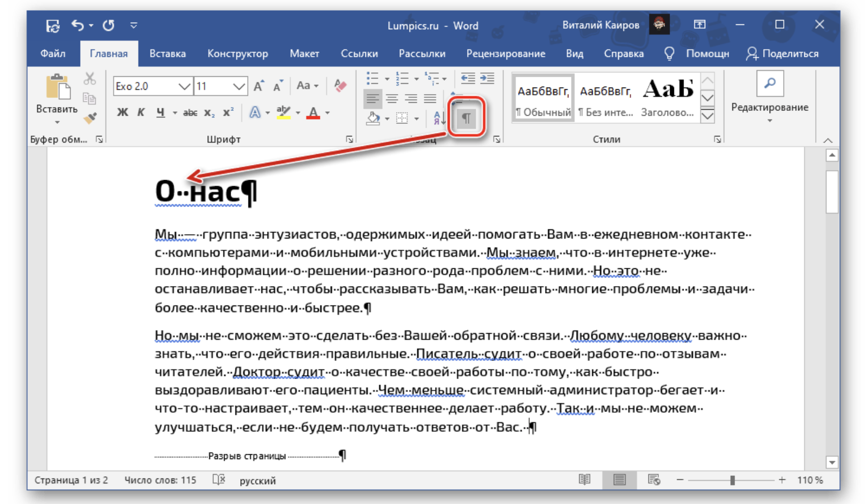Click the Число слов: 115 counter
This screenshot has height=504, width=866.
pyautogui.click(x=161, y=480)
